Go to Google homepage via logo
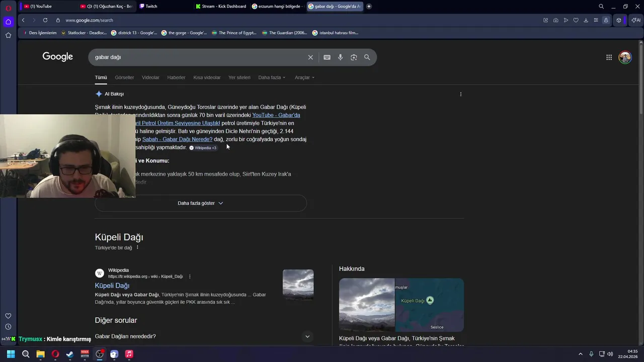Viewport: 644px width, 362px height. click(58, 57)
